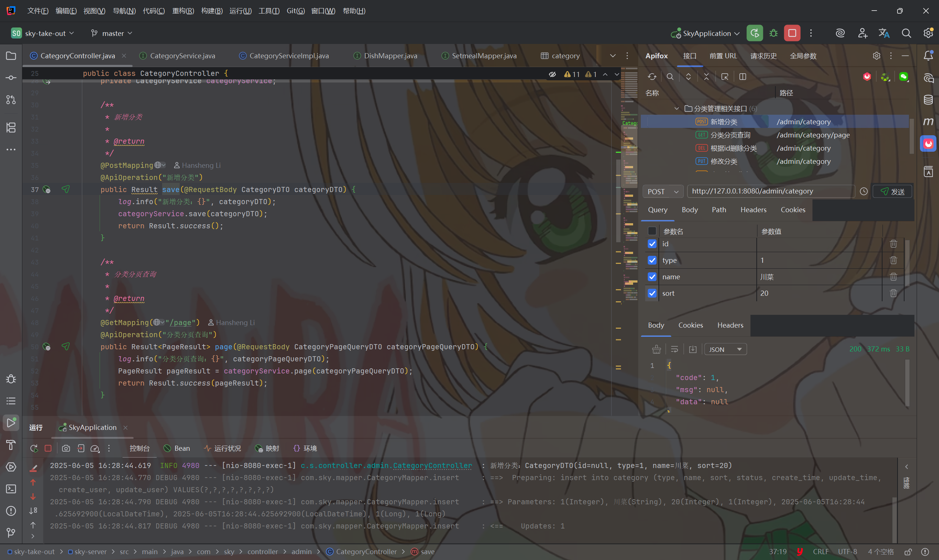Uncheck the name parameter checkbox
Screen dimensions: 939x560
coord(652,277)
